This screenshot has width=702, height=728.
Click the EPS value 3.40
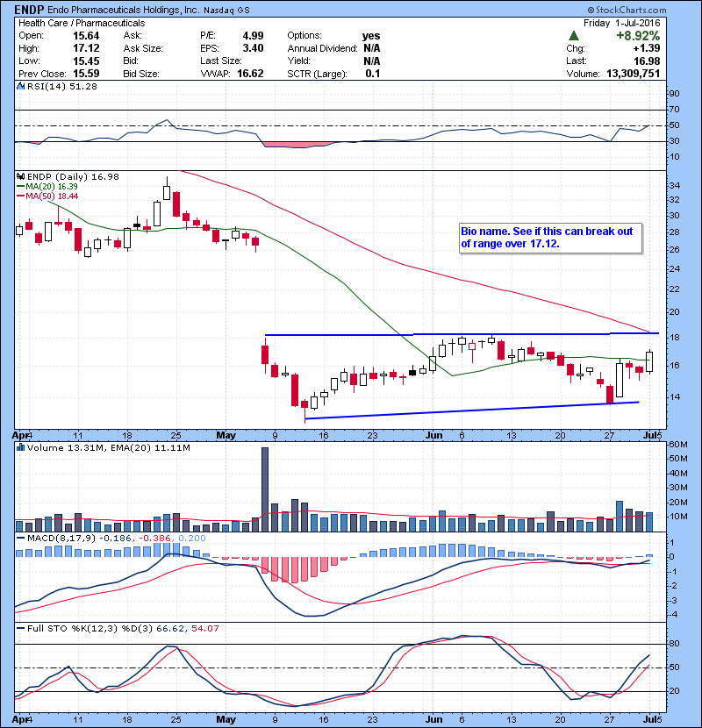coord(253,48)
